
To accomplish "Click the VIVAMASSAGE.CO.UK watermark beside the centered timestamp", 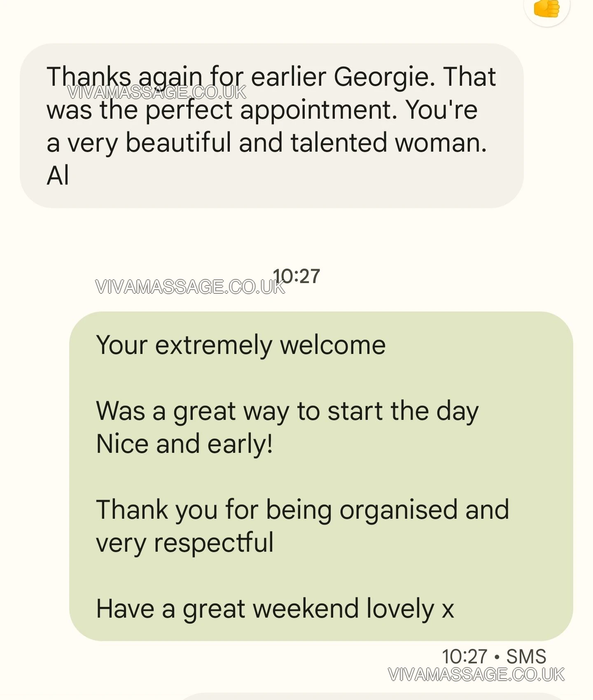I will 189,287.
